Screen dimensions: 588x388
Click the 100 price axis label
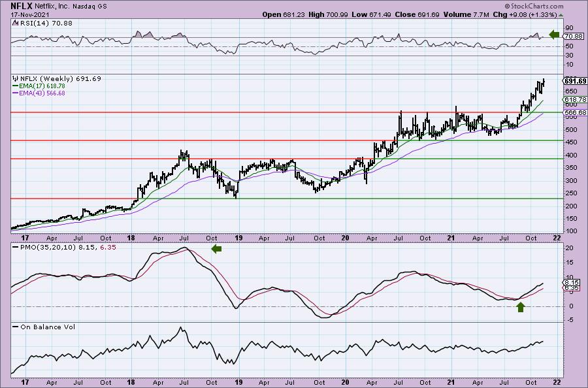click(571, 231)
